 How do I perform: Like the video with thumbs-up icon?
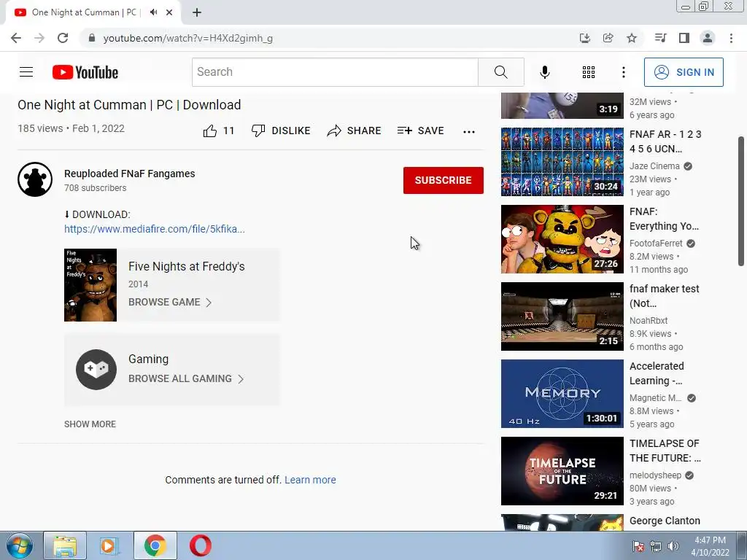(x=209, y=131)
